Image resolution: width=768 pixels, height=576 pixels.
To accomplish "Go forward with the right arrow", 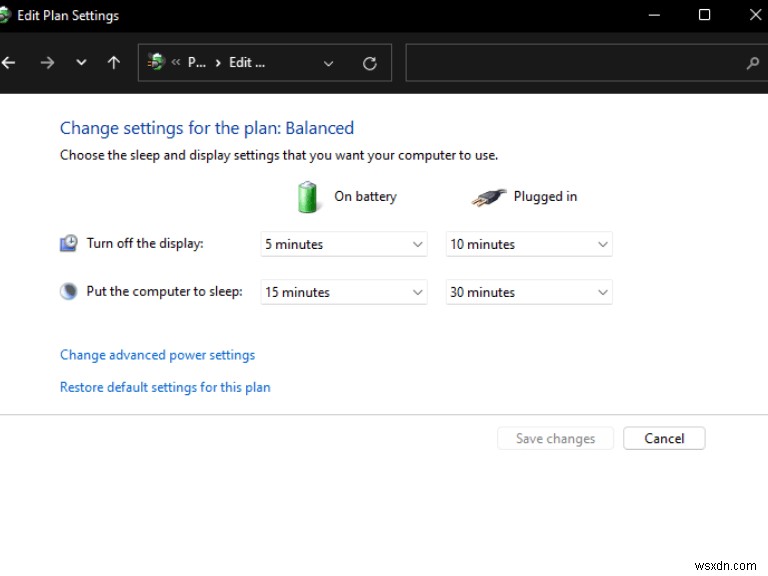I will (x=47, y=63).
